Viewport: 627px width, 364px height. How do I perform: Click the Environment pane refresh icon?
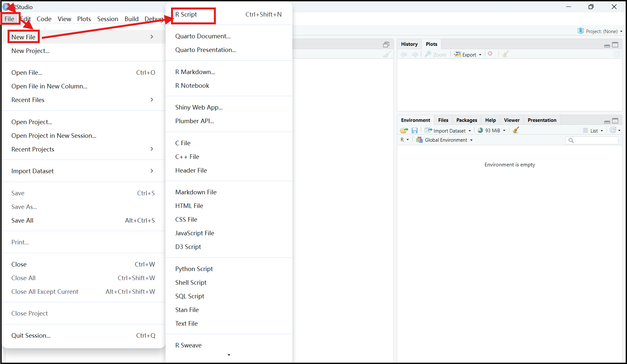point(613,130)
